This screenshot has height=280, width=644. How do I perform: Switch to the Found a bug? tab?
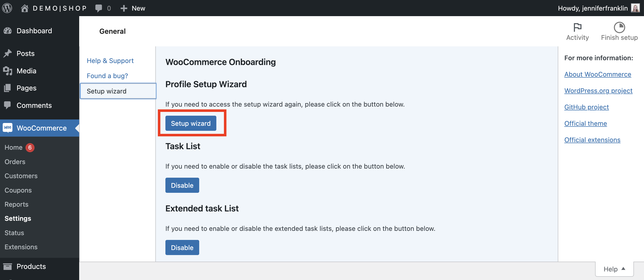pos(107,76)
